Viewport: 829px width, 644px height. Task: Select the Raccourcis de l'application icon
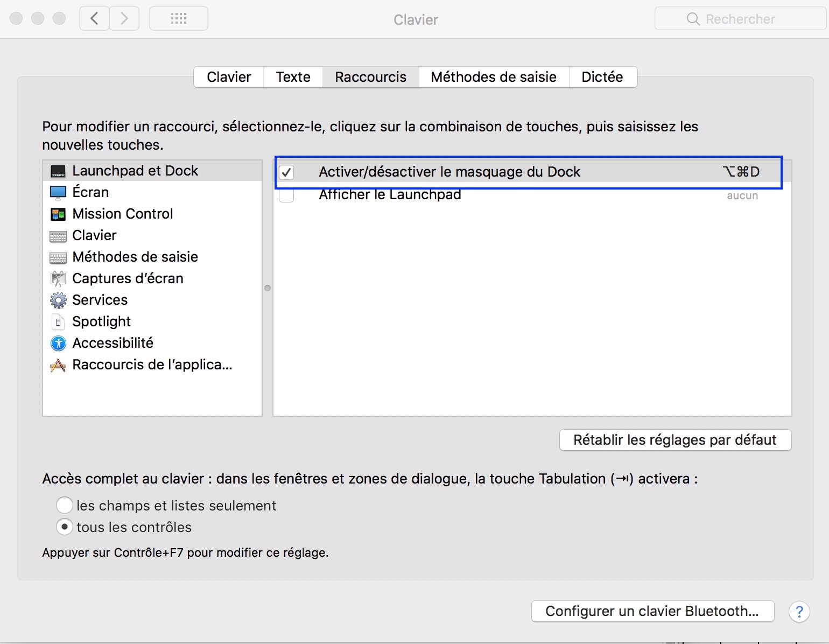(x=58, y=366)
